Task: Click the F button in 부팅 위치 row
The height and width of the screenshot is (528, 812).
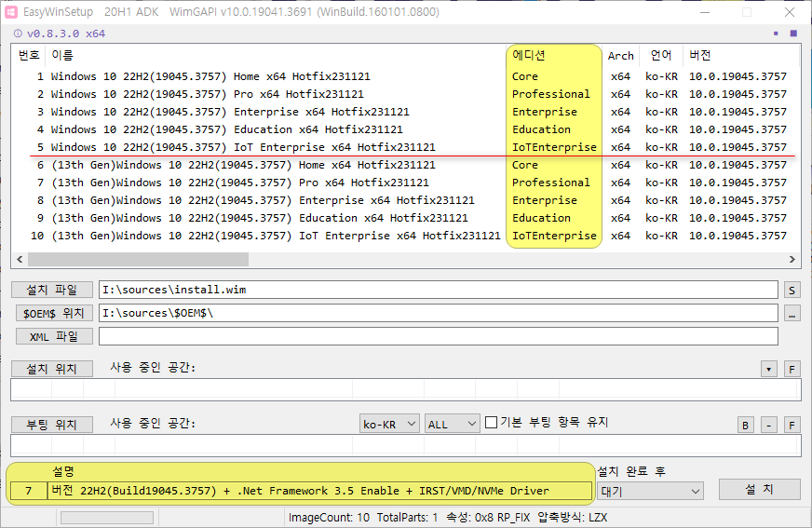Action: click(792, 425)
